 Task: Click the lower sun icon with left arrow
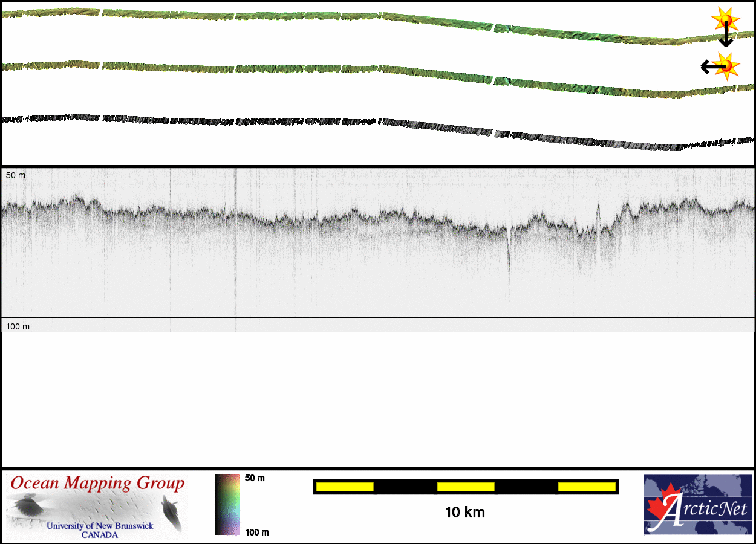[726, 65]
